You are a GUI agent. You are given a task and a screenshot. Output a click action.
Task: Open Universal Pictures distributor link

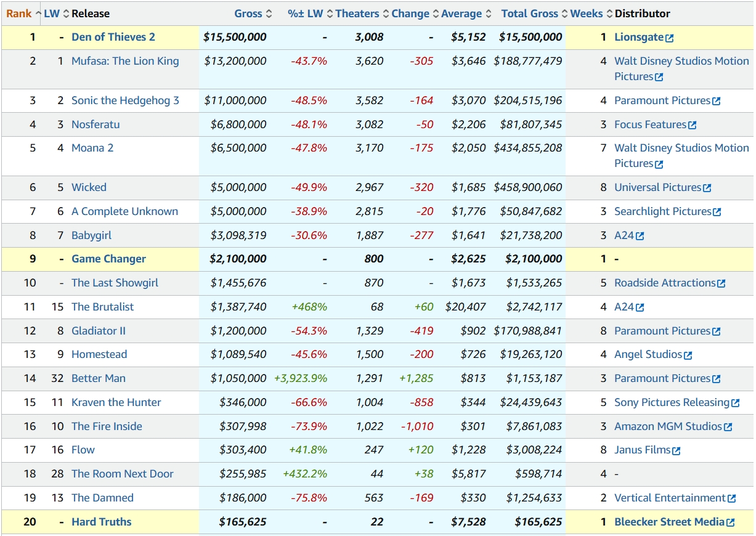[x=657, y=187]
